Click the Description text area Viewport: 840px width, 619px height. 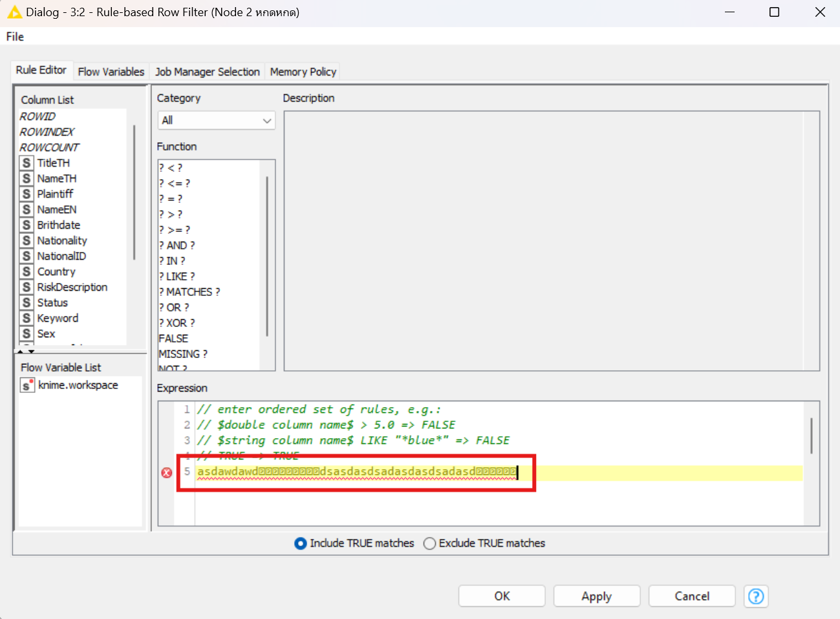tap(552, 241)
